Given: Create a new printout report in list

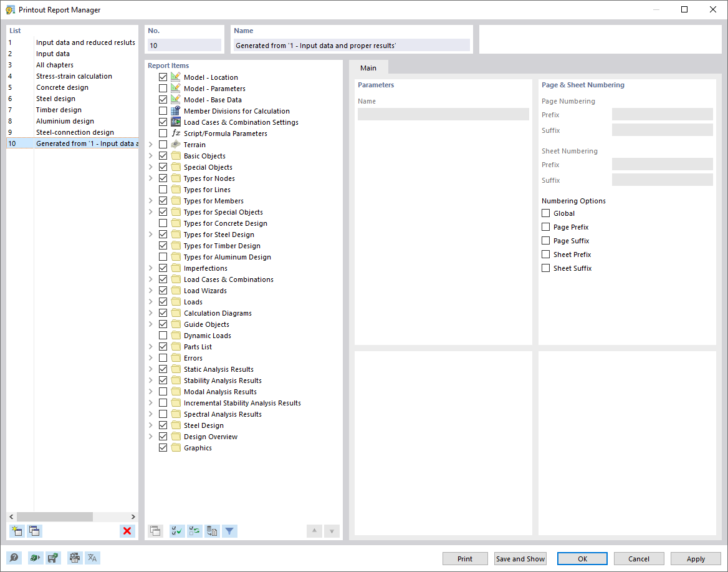Looking at the screenshot, I should (x=17, y=531).
